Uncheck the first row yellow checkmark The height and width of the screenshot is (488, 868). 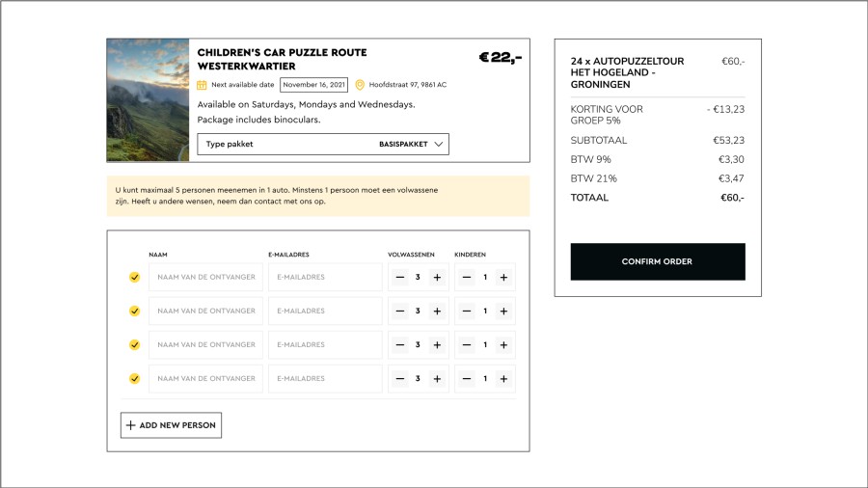pos(135,278)
